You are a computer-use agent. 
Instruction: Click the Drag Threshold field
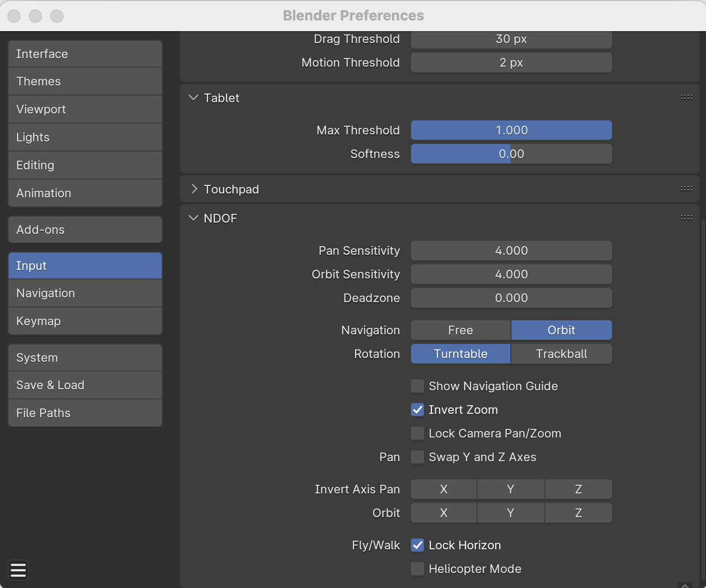(512, 39)
